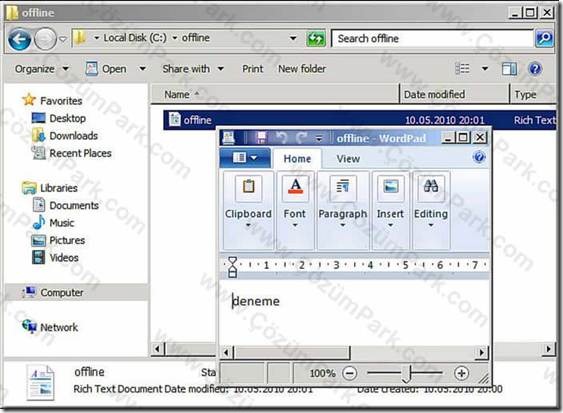Click the Search offline input field
This screenshot has width=563, height=413.
tap(432, 38)
